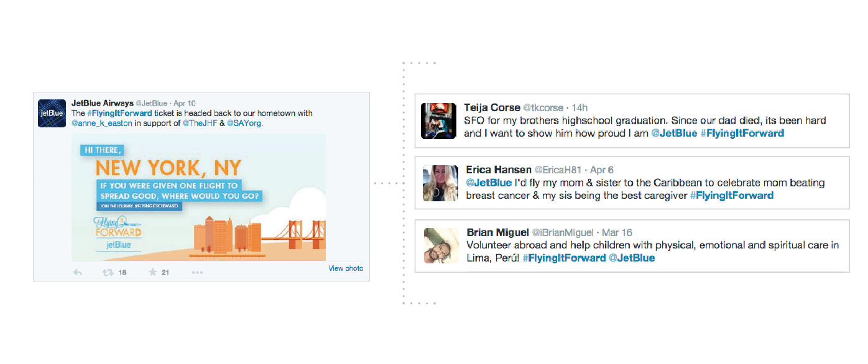Click the retweet icon showing 18
The height and width of the screenshot is (364, 868).
(x=107, y=273)
